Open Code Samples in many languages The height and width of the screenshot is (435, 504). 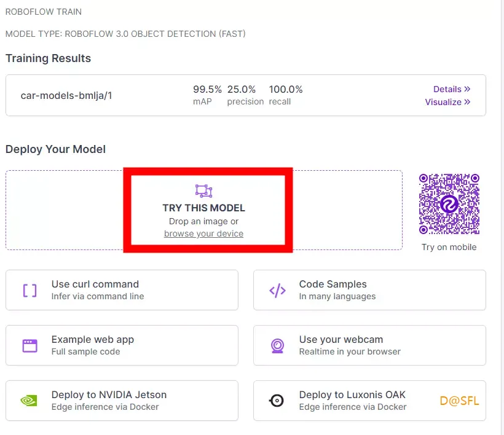pyautogui.click(x=369, y=290)
